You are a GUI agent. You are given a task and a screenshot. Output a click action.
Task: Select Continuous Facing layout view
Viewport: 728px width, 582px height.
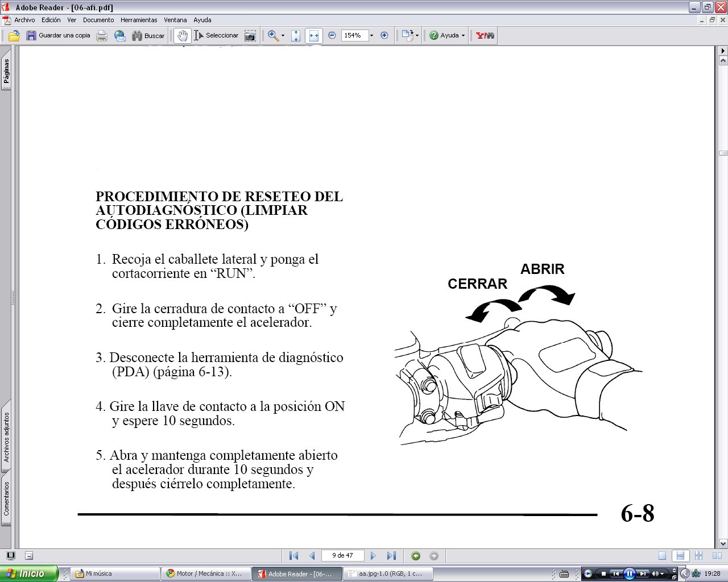click(698, 556)
